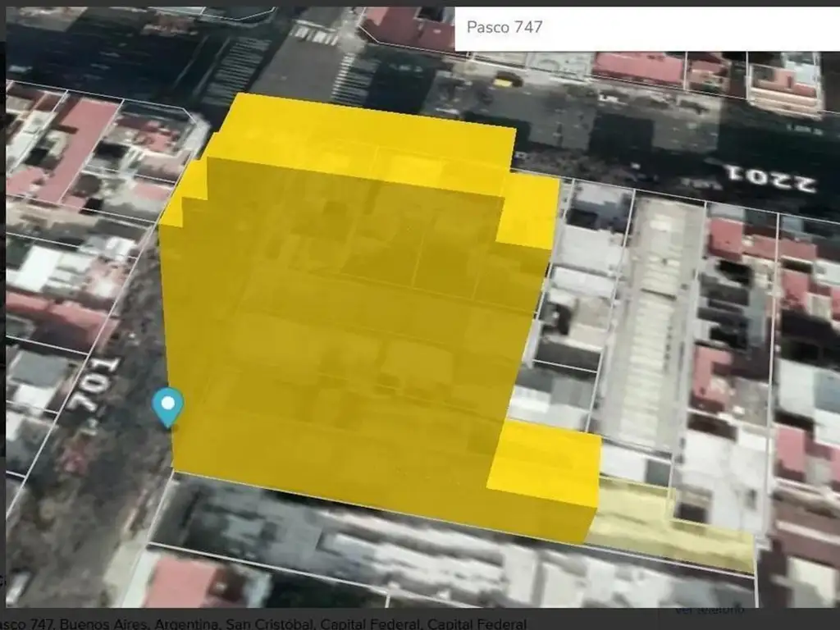Viewport: 840px width, 630px height.
Task: Focus the Pasco 747 search field
Action: (x=640, y=27)
